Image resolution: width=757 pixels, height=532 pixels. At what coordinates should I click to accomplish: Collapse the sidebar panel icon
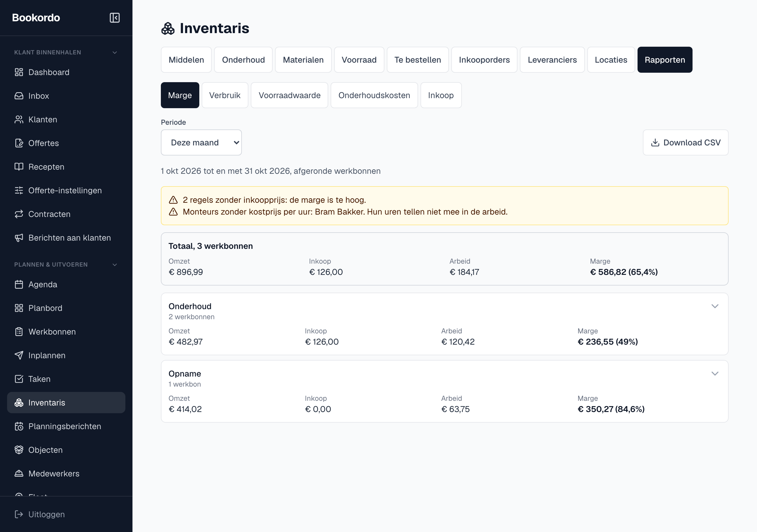pos(114,18)
